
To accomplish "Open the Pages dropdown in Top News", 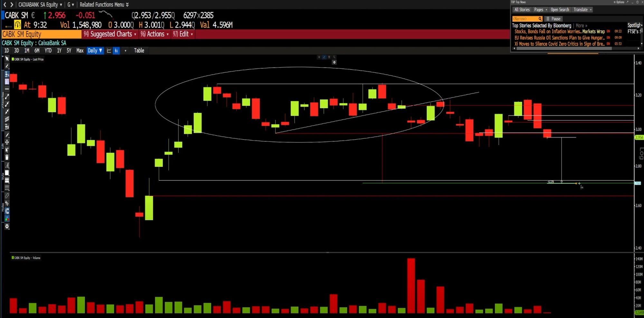I will click(x=541, y=10).
